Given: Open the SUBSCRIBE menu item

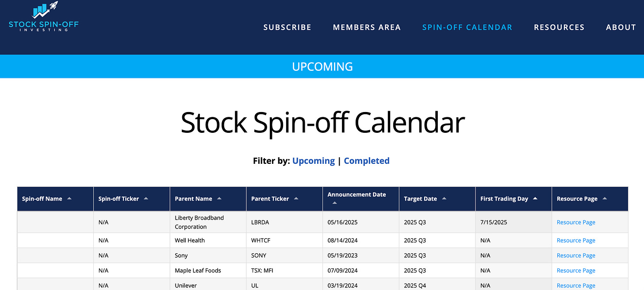Looking at the screenshot, I should (287, 27).
